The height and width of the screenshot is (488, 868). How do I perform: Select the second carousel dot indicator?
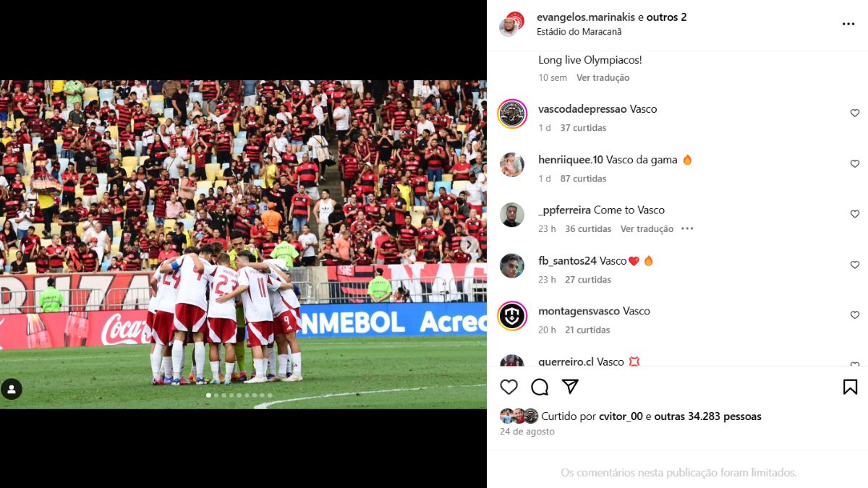tap(216, 395)
